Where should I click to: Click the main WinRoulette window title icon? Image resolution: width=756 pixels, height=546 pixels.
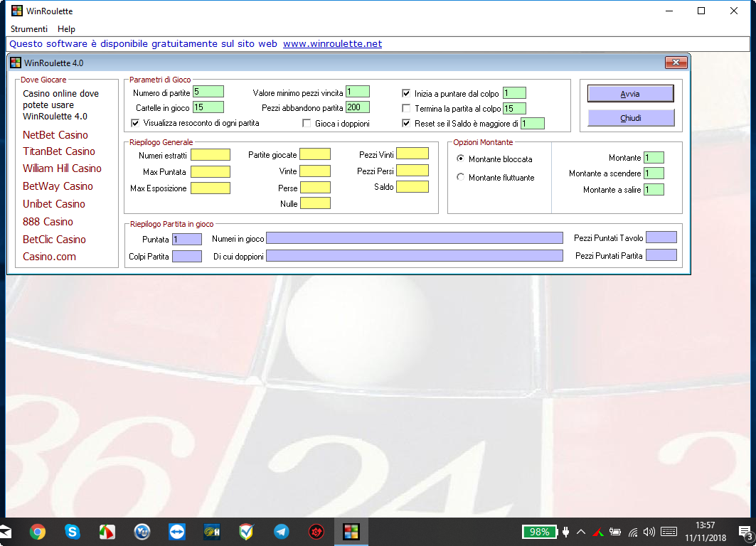tap(17, 11)
